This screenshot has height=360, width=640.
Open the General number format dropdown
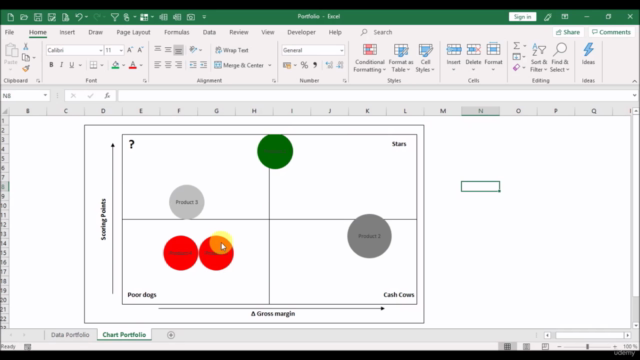click(x=342, y=50)
